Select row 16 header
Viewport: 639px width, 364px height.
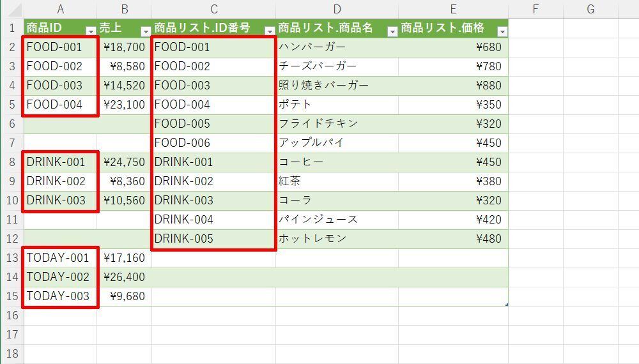coord(12,315)
